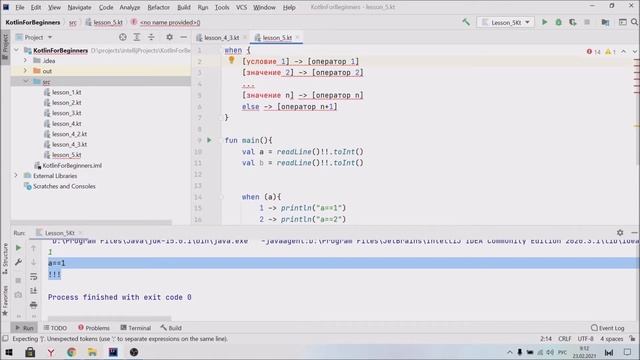This screenshot has height=360, width=640.
Task: Open Microsoft Store taskbar icon
Action: coord(30,352)
